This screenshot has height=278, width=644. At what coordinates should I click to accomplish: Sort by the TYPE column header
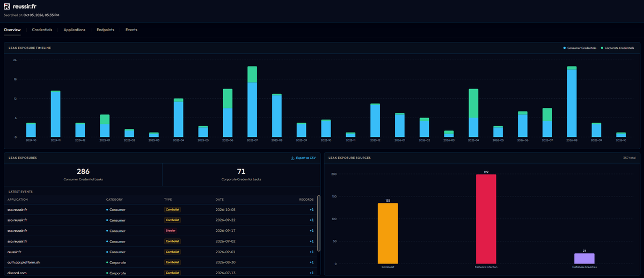coord(168,199)
